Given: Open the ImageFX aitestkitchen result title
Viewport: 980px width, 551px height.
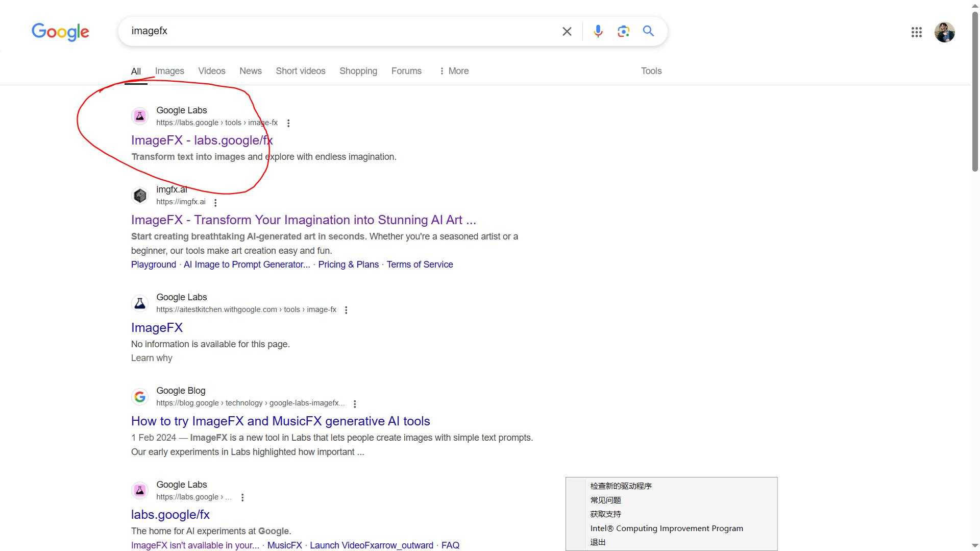Looking at the screenshot, I should click(x=157, y=328).
